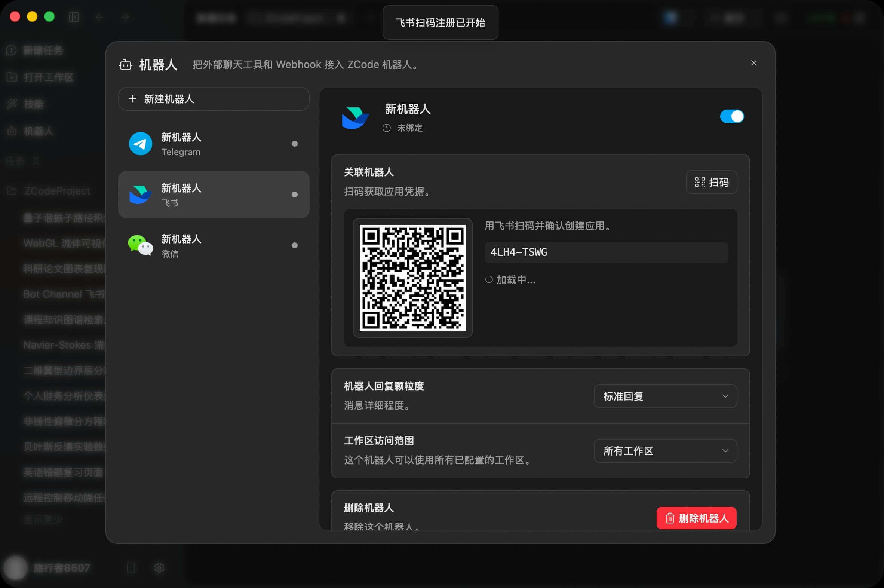Expand the ZCodeProject folder
884x588 pixels.
(x=49, y=191)
